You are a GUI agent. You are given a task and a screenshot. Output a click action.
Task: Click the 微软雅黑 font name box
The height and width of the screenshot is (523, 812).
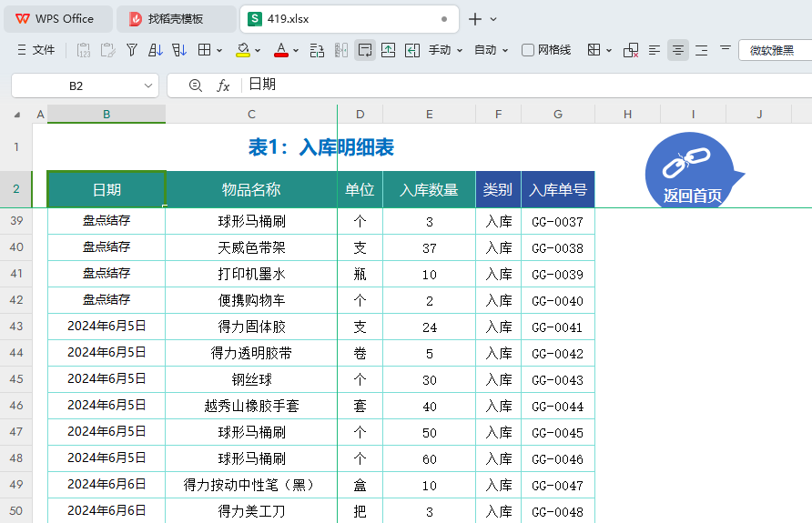775,50
